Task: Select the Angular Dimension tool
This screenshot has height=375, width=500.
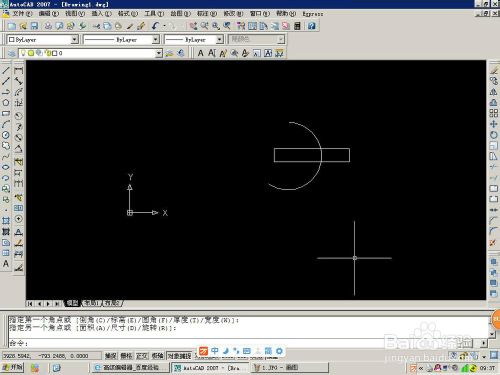Action: (x=18, y=149)
